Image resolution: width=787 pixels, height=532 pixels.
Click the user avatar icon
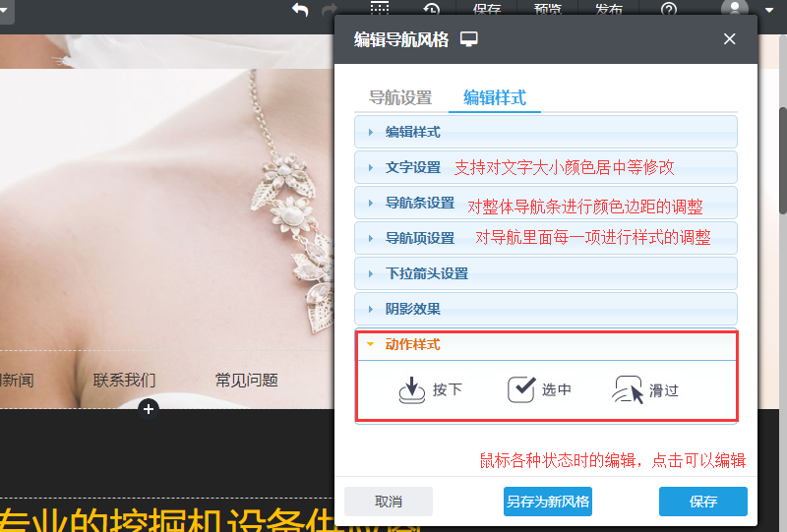pos(734,9)
